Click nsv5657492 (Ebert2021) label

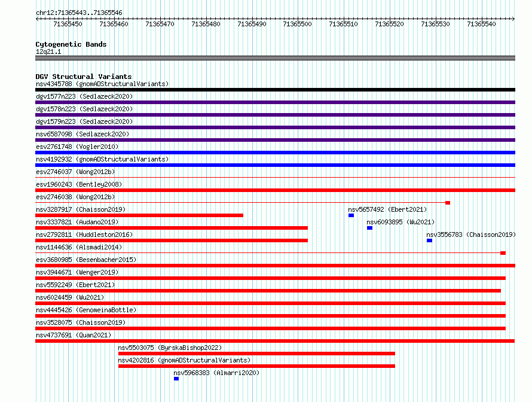(387, 209)
